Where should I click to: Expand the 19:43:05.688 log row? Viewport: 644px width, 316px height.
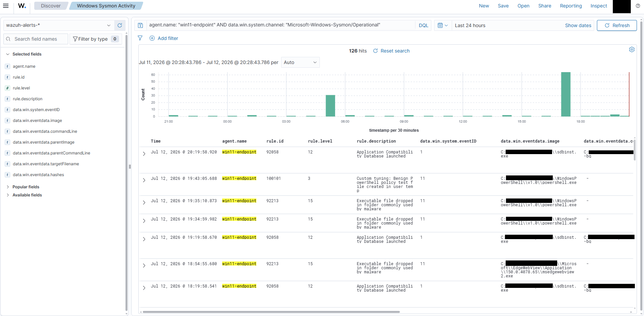144,180
